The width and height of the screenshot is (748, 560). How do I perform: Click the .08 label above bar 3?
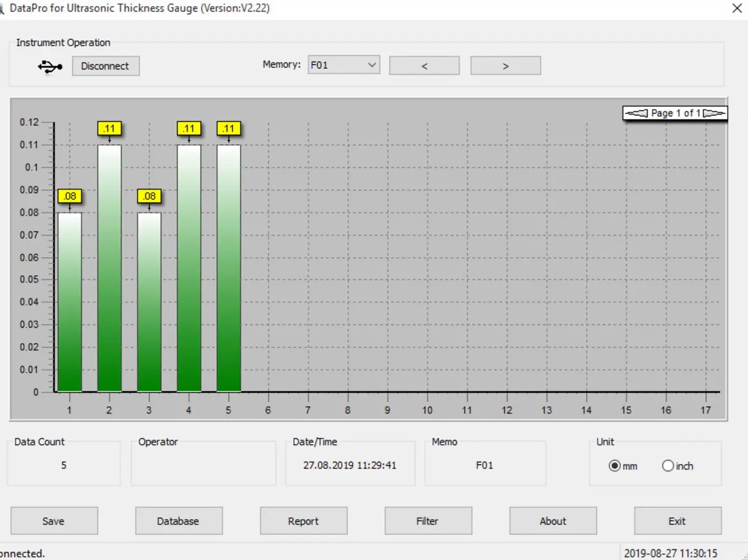pos(149,196)
